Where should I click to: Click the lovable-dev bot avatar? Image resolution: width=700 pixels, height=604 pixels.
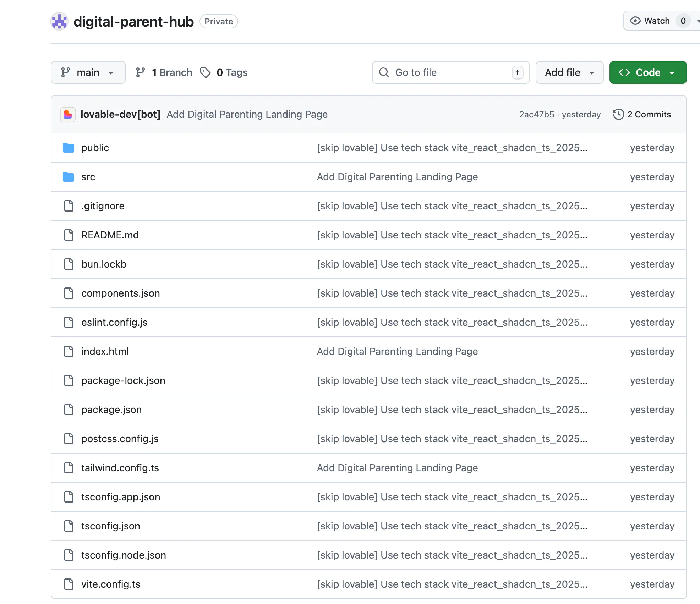point(68,114)
